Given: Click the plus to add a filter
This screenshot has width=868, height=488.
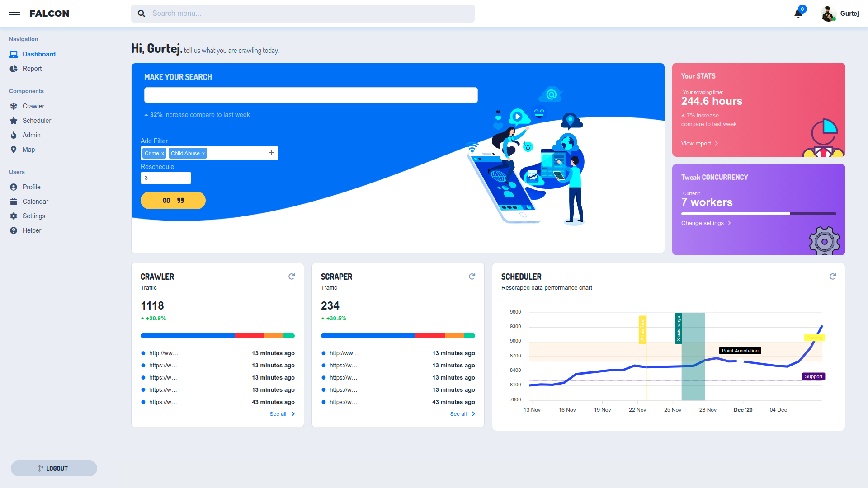Looking at the screenshot, I should 272,153.
